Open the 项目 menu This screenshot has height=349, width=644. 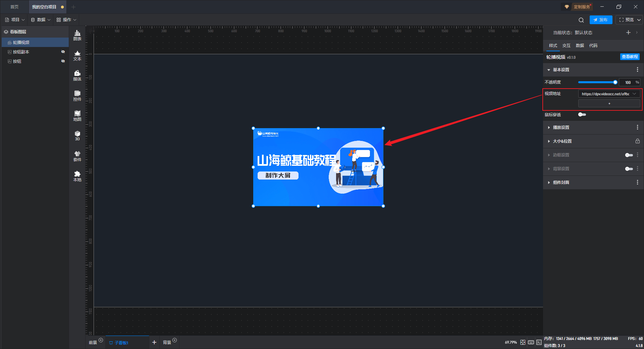(15, 20)
